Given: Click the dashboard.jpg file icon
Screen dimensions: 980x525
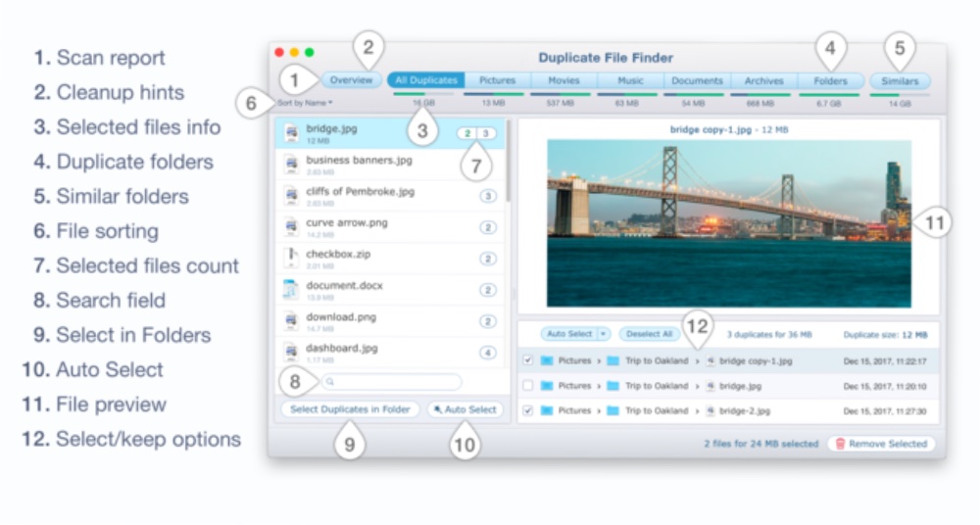Looking at the screenshot, I should coord(291,352).
